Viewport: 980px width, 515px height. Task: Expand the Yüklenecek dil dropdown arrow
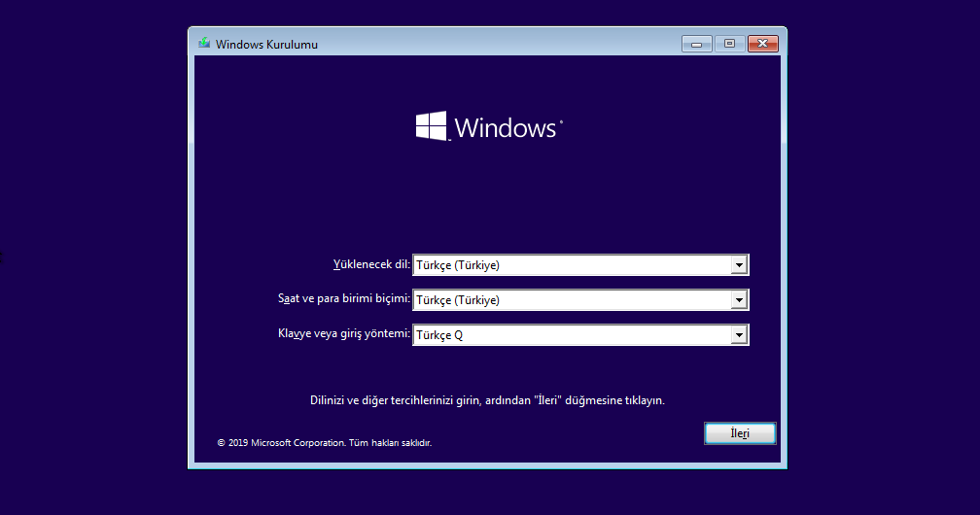point(739,265)
